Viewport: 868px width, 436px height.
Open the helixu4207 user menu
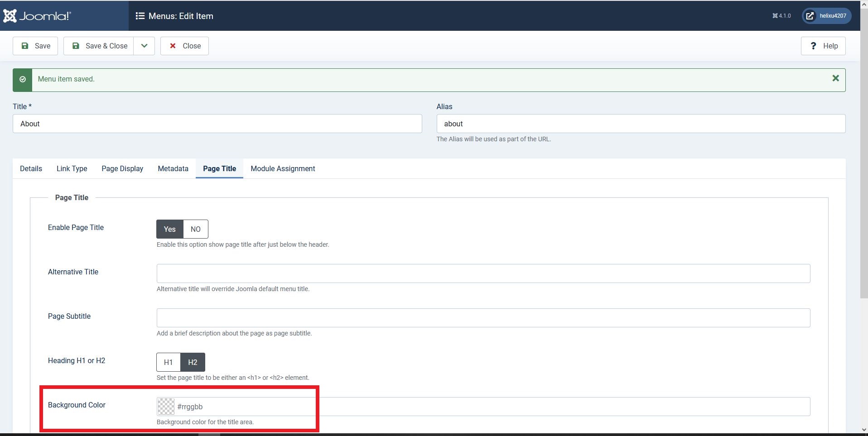pyautogui.click(x=826, y=16)
